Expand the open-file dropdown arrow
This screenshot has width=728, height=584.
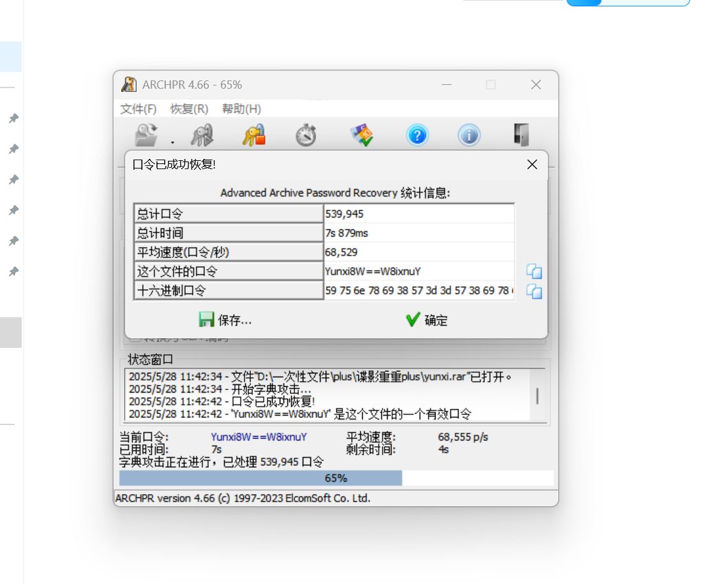[172, 143]
